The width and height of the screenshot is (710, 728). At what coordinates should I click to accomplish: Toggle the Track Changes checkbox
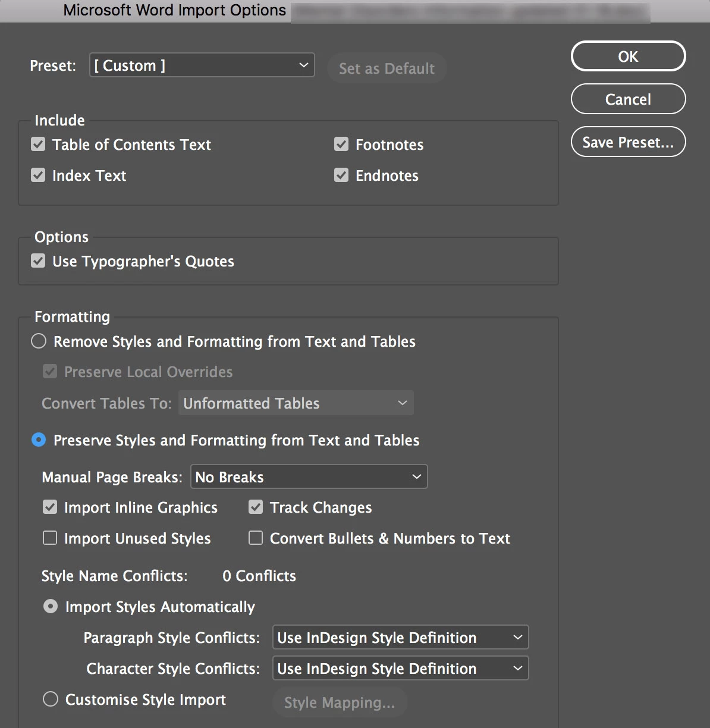click(x=256, y=507)
